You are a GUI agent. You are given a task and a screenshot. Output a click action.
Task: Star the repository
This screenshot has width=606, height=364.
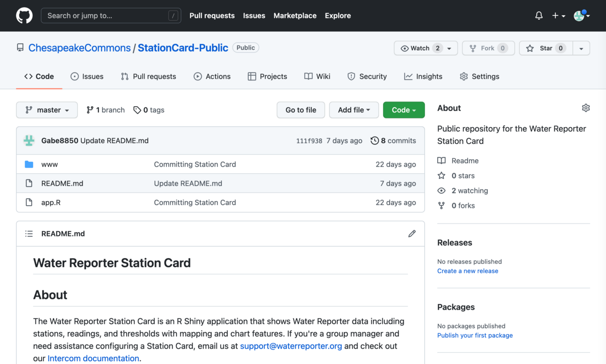(x=546, y=48)
